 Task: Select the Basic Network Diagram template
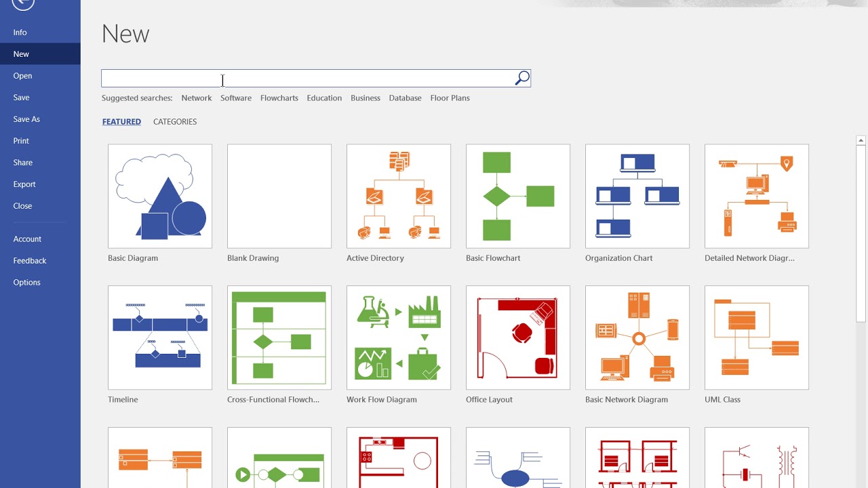(637, 338)
